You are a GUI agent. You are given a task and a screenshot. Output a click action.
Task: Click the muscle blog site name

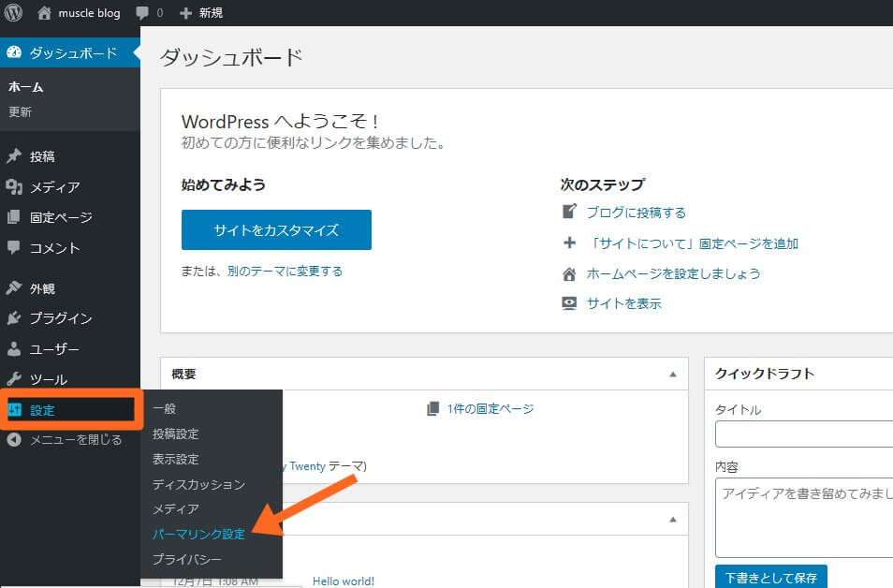point(89,13)
